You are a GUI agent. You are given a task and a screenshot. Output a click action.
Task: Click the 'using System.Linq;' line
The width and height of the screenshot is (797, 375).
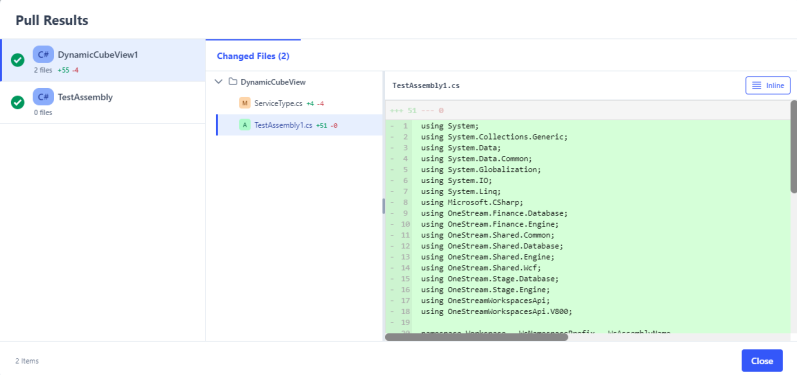[461, 191]
